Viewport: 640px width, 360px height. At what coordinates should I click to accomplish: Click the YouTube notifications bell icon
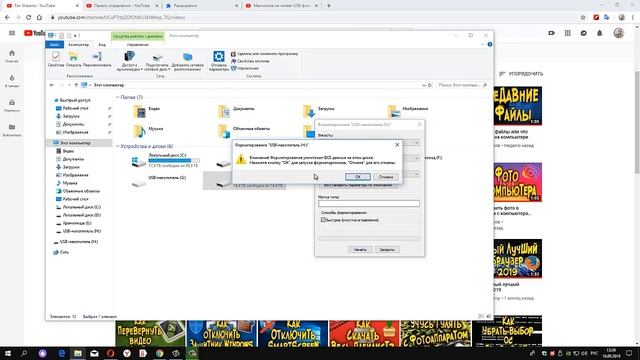tap(600, 33)
